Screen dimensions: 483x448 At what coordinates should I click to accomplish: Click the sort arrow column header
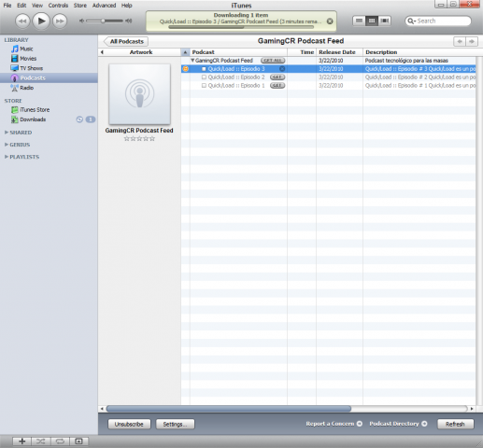pos(185,52)
